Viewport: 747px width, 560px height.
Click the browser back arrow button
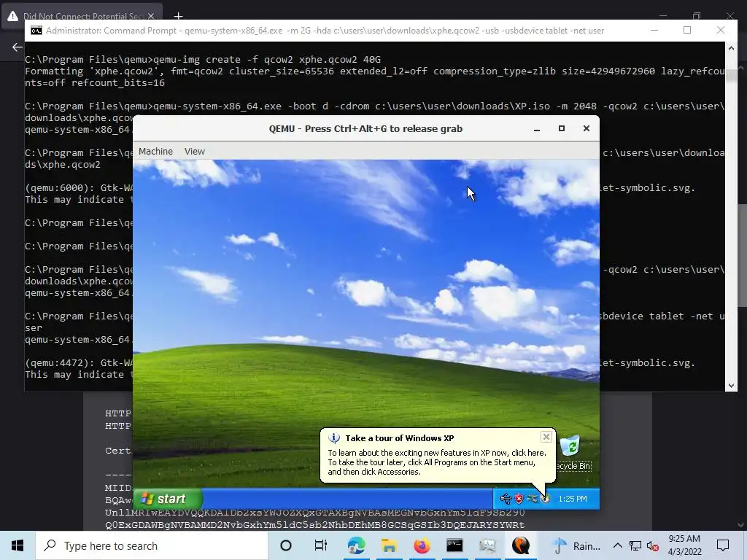coord(18,47)
